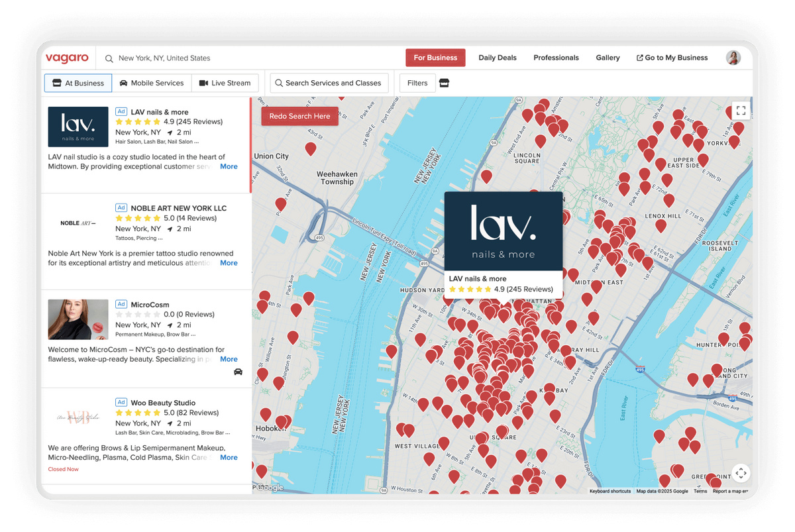Click the search magnifier icon beside location
This screenshot has width=795, height=532.
[109, 58]
